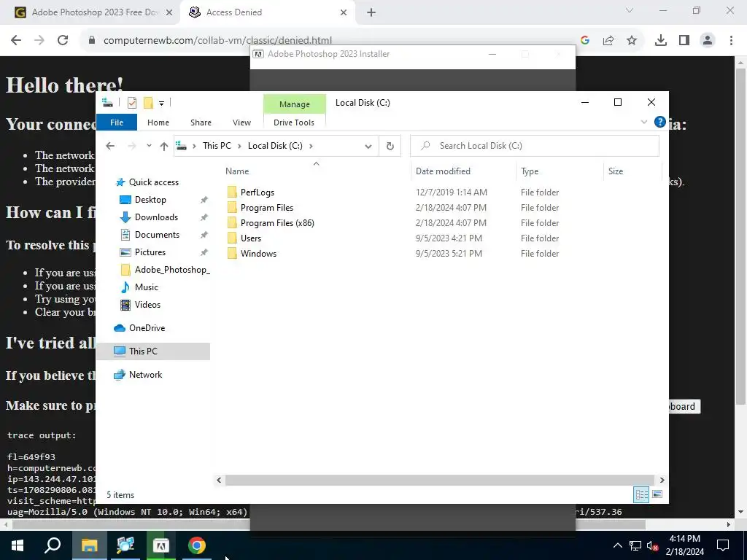Click the Explorer forward navigation arrow
Viewport: 747px width, 560px height.
(x=132, y=146)
